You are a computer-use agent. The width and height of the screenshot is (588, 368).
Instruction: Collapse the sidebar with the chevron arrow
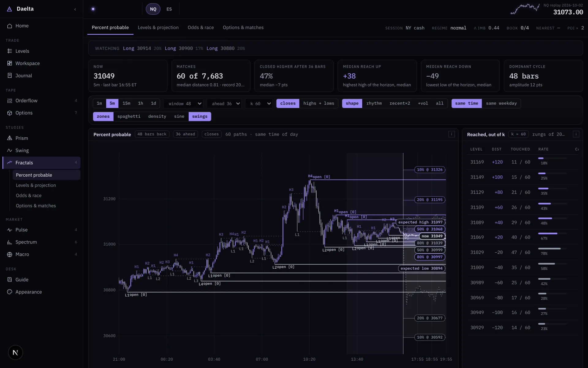75,9
